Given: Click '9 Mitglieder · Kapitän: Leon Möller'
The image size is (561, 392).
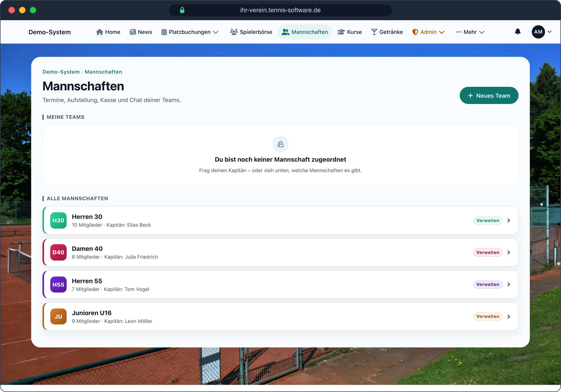Looking at the screenshot, I should click(112, 321).
